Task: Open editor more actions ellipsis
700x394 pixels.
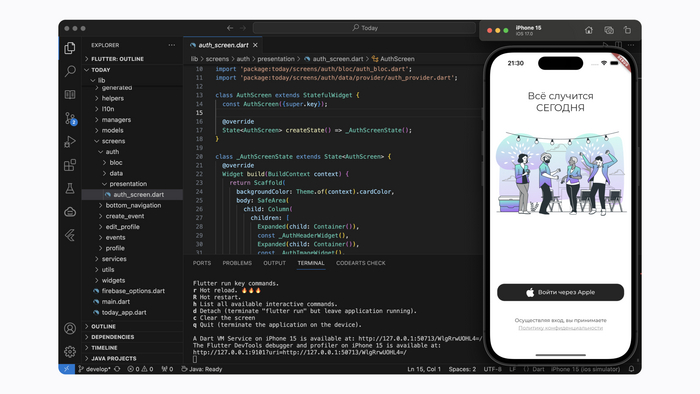Action: click(631, 45)
